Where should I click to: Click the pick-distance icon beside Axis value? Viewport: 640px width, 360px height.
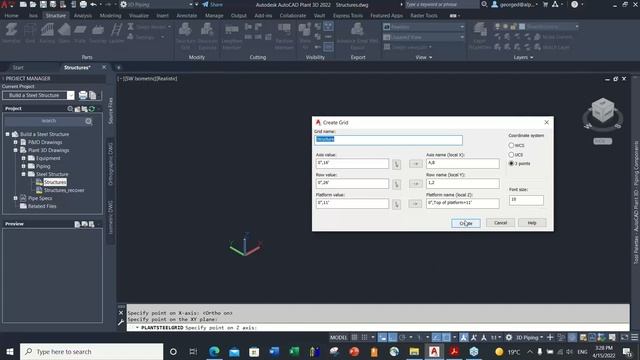click(396, 164)
